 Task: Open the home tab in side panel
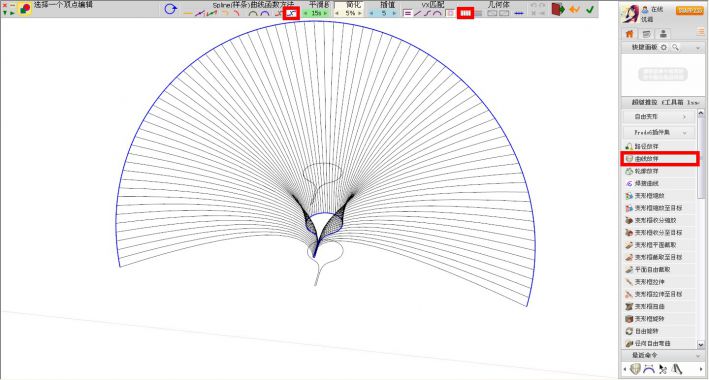click(x=629, y=34)
